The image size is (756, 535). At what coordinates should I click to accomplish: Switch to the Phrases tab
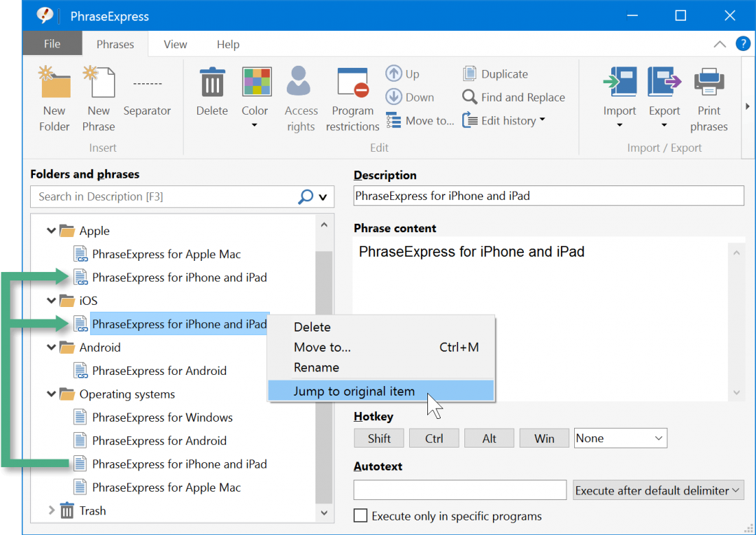click(x=115, y=44)
